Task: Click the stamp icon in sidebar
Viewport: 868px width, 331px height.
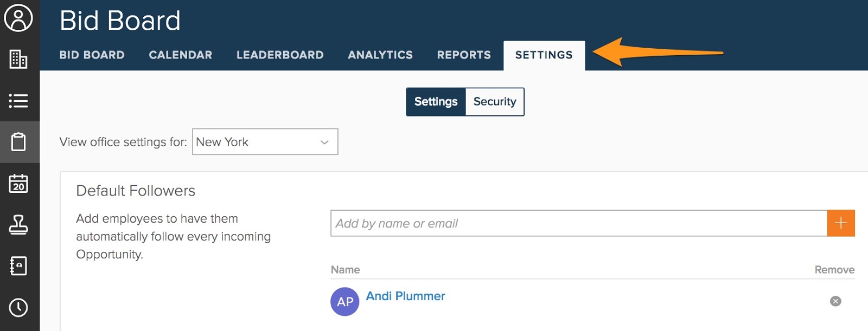Action: (18, 225)
